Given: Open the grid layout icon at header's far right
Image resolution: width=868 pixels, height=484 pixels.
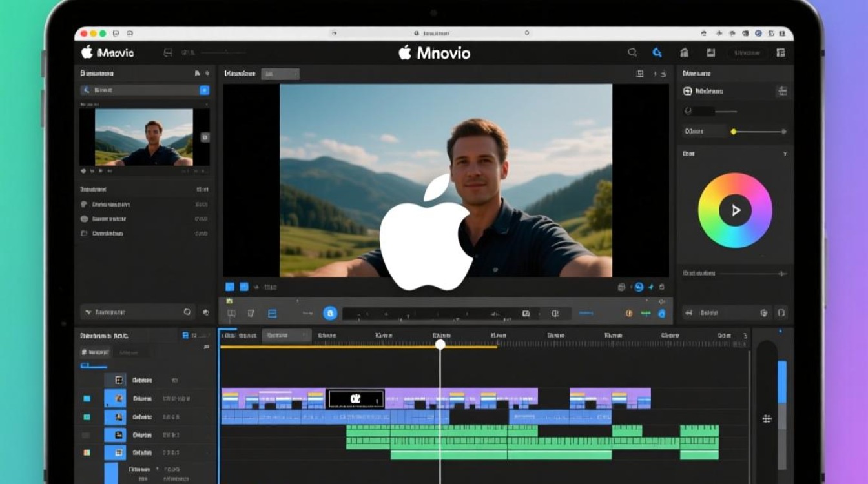Looking at the screenshot, I should point(781,53).
